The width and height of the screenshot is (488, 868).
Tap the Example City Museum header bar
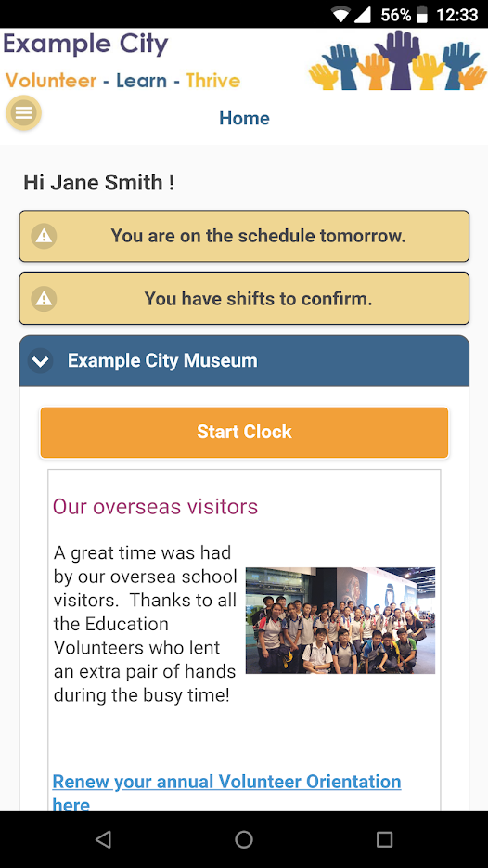click(x=244, y=361)
